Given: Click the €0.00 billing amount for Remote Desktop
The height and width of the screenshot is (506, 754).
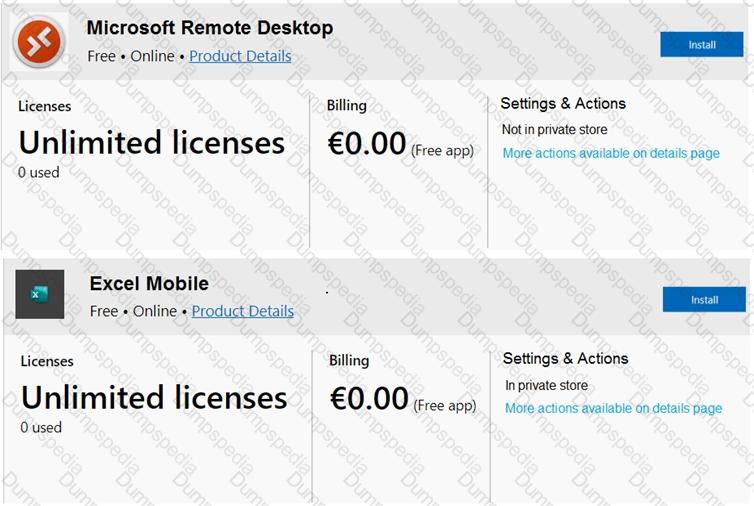Looking at the screenshot, I should (x=367, y=144).
